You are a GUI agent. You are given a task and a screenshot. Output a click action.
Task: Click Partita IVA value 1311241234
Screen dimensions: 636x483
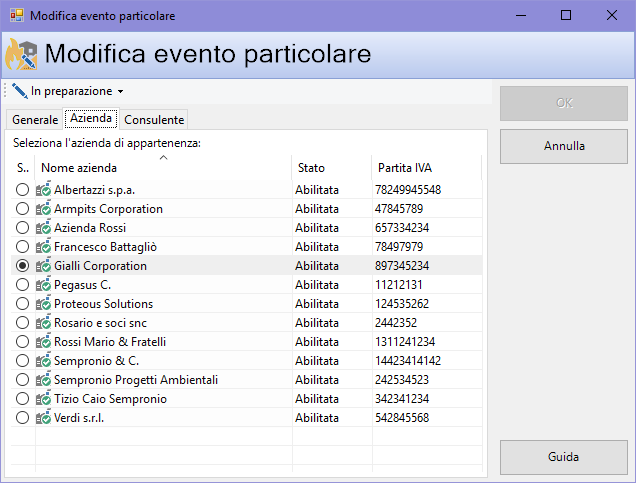(405, 342)
